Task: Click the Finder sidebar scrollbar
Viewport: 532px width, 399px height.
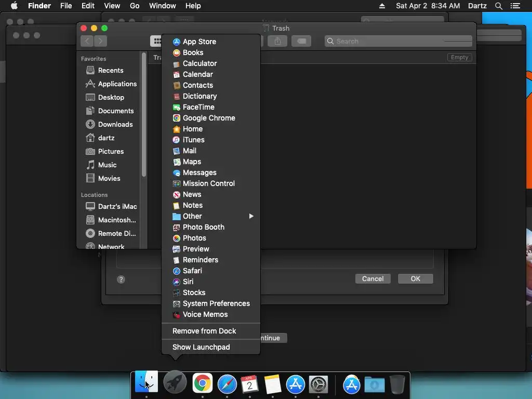Action: coord(144,115)
